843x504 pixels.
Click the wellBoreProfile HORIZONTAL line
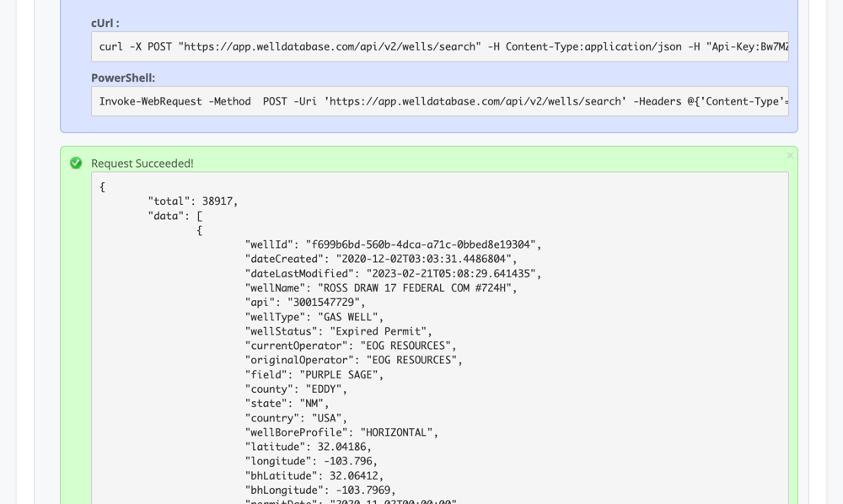[342, 432]
